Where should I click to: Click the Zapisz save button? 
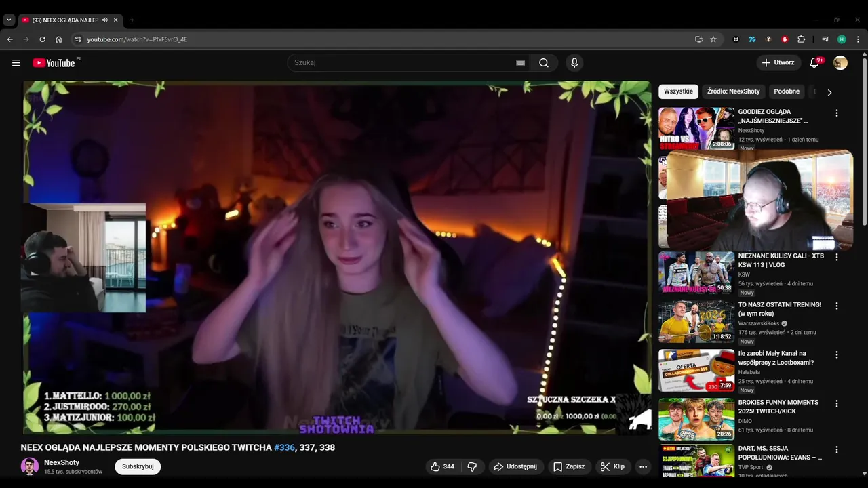tap(569, 466)
